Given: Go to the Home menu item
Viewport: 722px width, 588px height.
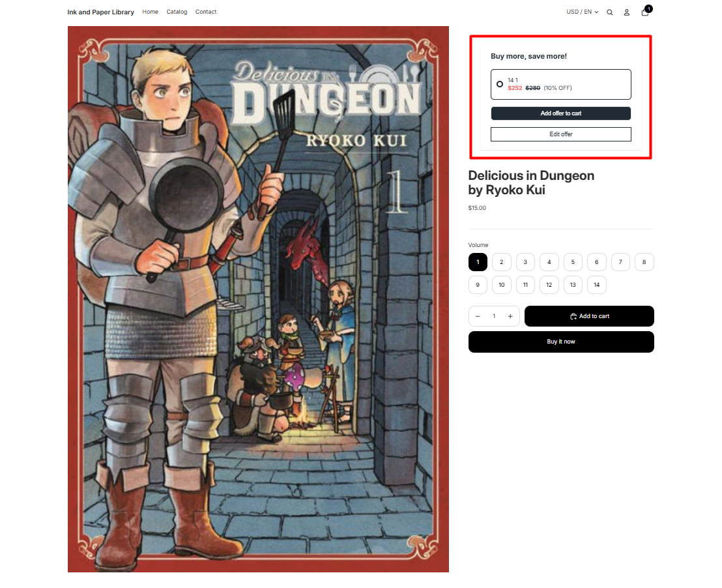Looking at the screenshot, I should (150, 12).
